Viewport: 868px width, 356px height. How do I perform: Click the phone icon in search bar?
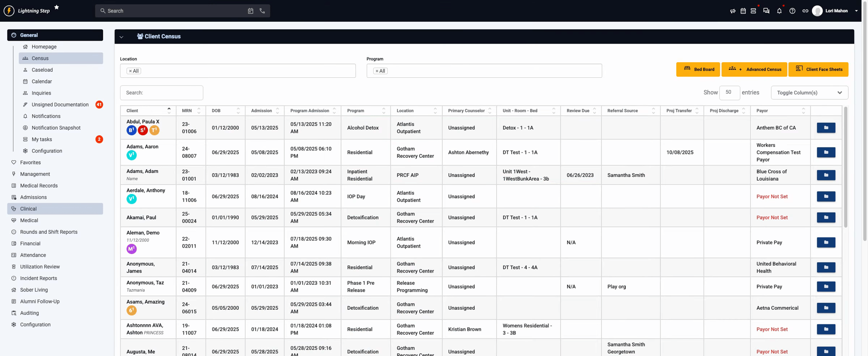click(x=262, y=11)
